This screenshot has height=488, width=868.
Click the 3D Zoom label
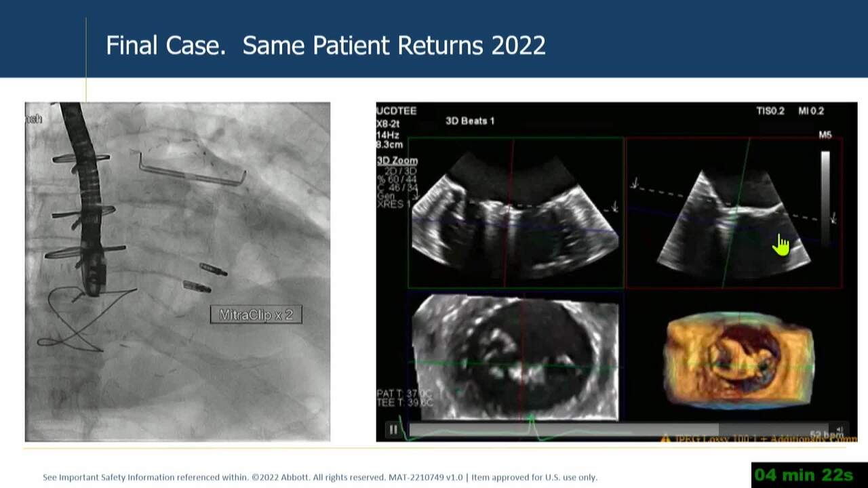(397, 161)
